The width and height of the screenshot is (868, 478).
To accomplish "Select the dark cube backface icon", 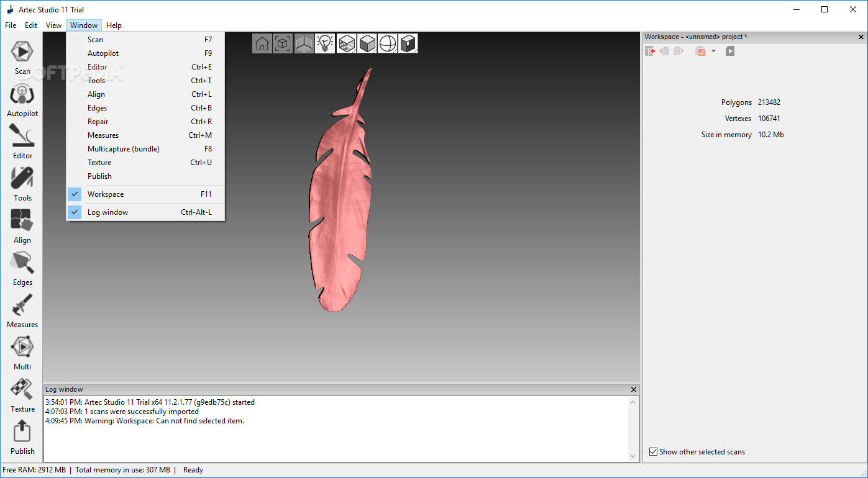I will tap(408, 43).
